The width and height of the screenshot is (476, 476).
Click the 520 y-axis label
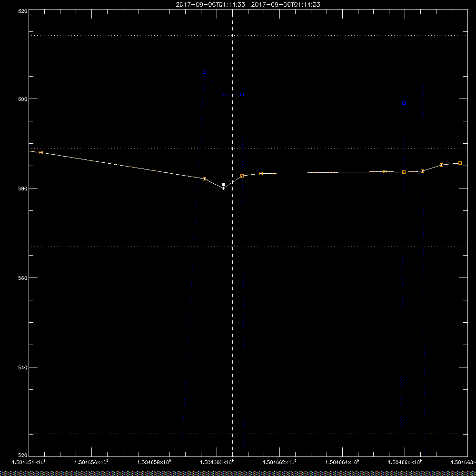(x=23, y=456)
